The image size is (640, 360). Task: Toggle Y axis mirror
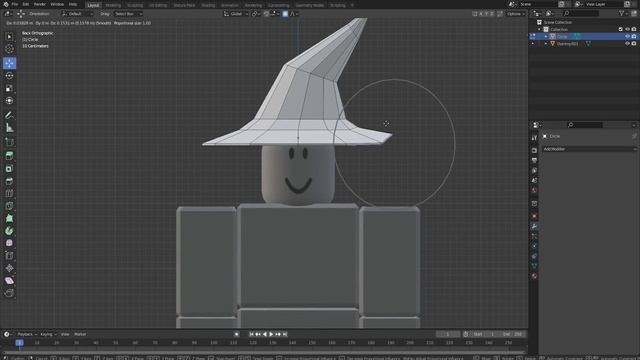[x=486, y=14]
